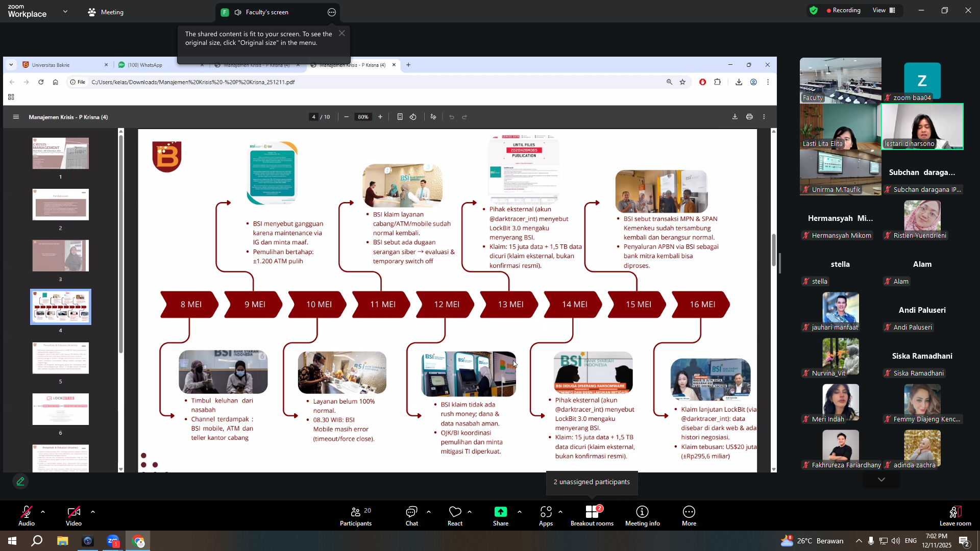Dismiss the original size tooltip
Image resolution: width=980 pixels, height=551 pixels.
coord(342,33)
